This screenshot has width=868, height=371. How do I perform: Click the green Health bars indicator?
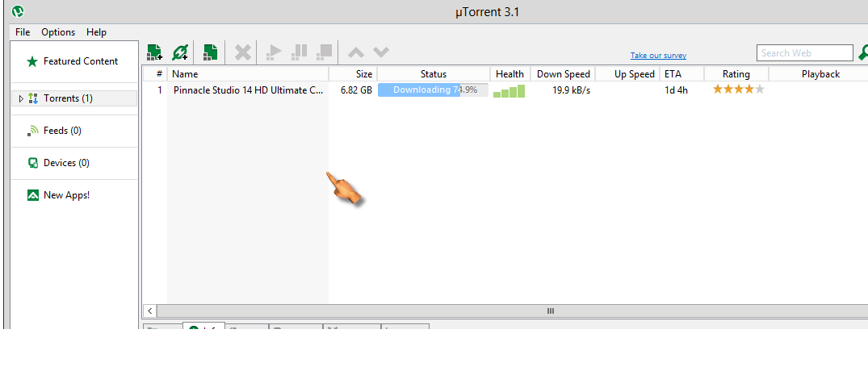pos(509,91)
